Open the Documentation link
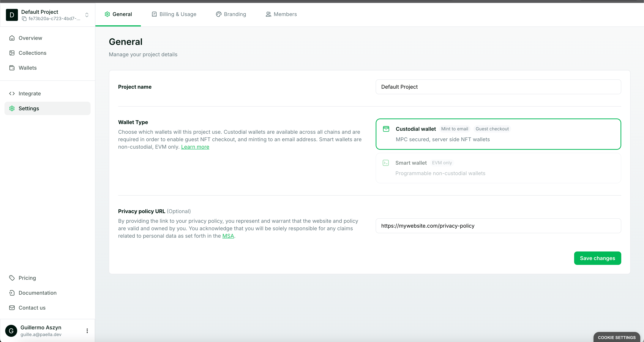Screen dimensions: 644x342 pos(48,293)
